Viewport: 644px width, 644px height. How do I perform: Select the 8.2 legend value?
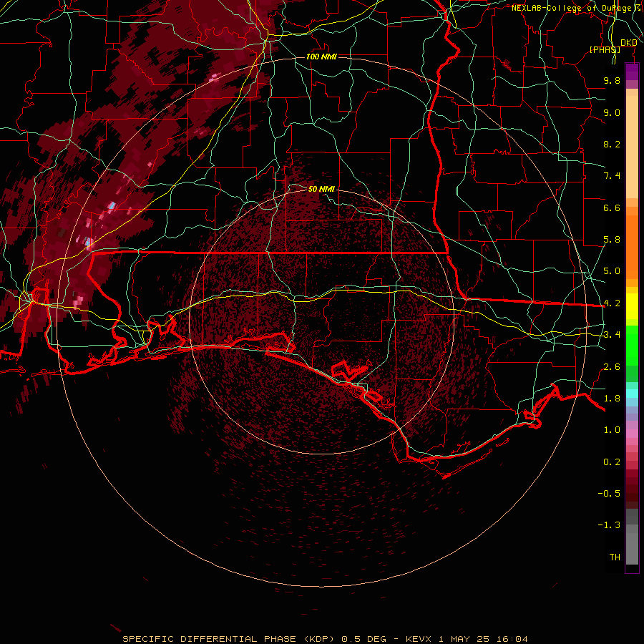[x=612, y=144]
